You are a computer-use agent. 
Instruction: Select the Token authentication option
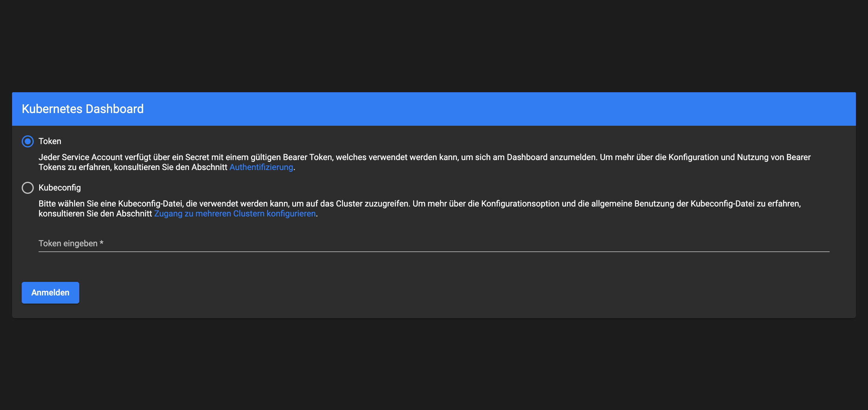(x=28, y=141)
